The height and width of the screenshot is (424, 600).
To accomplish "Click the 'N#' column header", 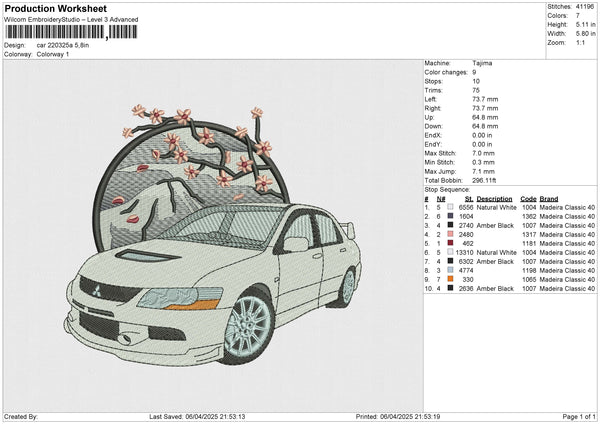I will pyautogui.click(x=441, y=199).
